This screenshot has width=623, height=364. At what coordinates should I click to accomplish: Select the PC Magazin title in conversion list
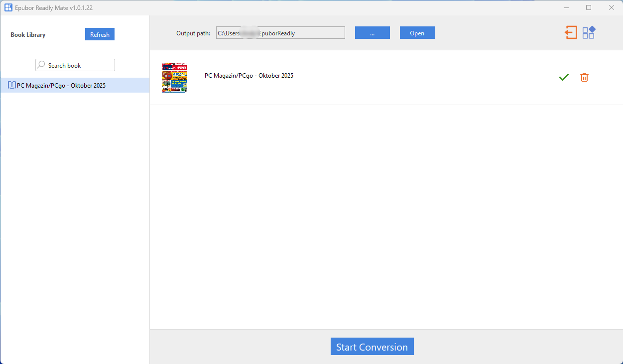pyautogui.click(x=249, y=76)
